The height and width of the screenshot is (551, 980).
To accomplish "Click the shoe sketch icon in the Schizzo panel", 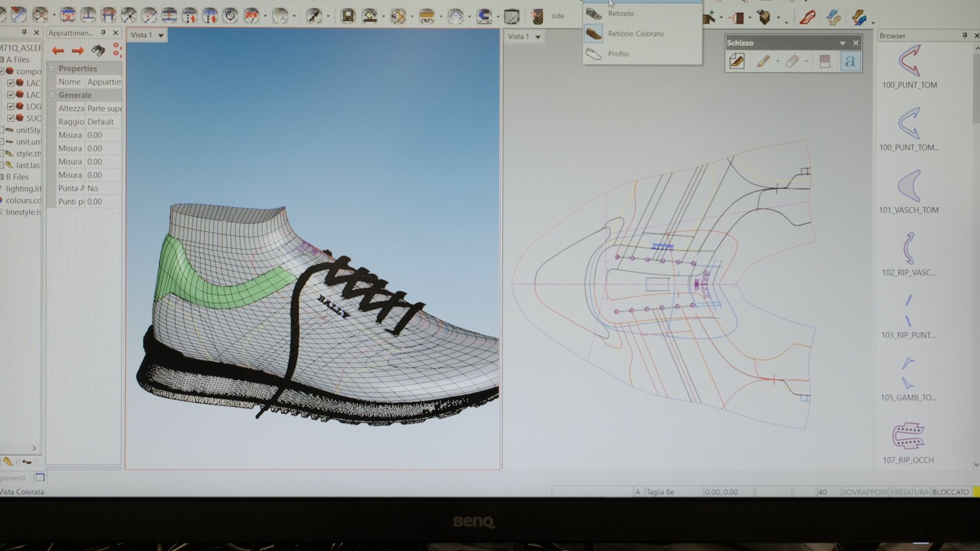I will tap(737, 61).
